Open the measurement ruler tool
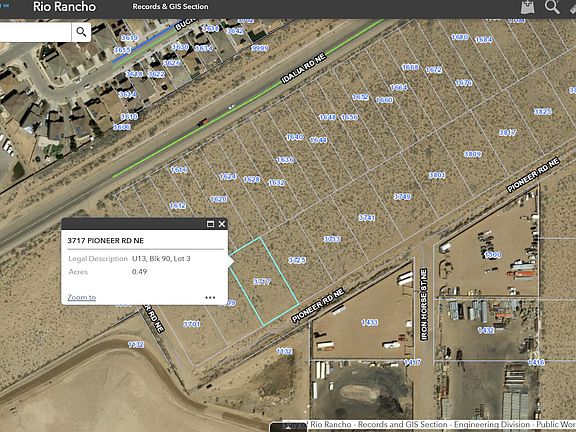The height and width of the screenshot is (432, 576). click(573, 7)
